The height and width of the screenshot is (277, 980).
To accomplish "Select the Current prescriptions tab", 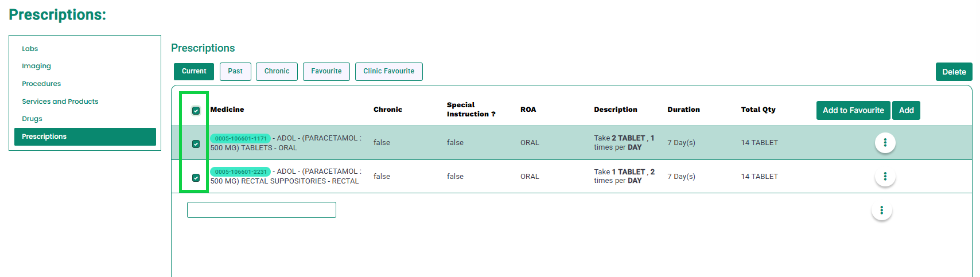I will (194, 72).
